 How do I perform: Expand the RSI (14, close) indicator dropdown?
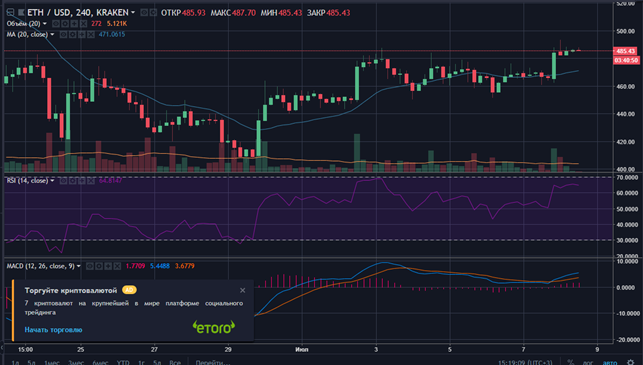[x=52, y=180]
